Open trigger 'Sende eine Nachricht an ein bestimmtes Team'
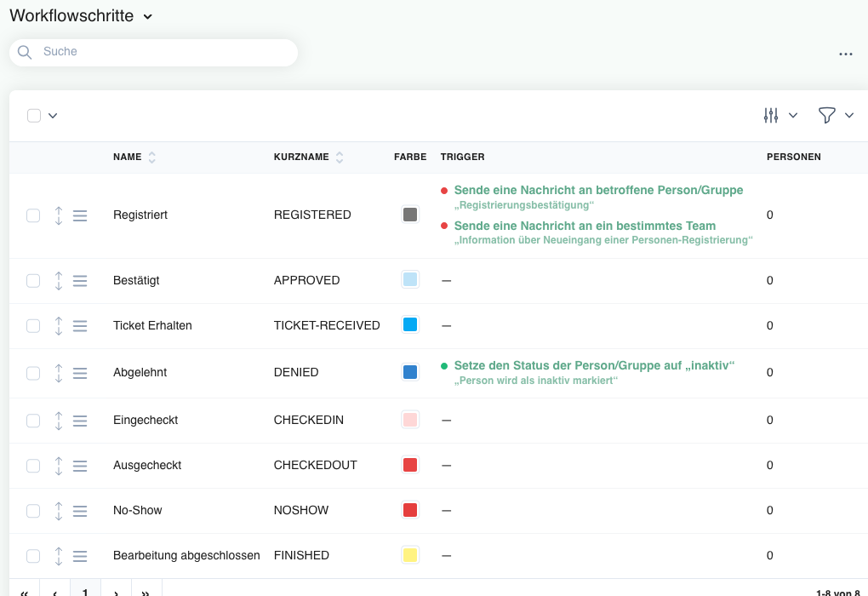 tap(585, 226)
